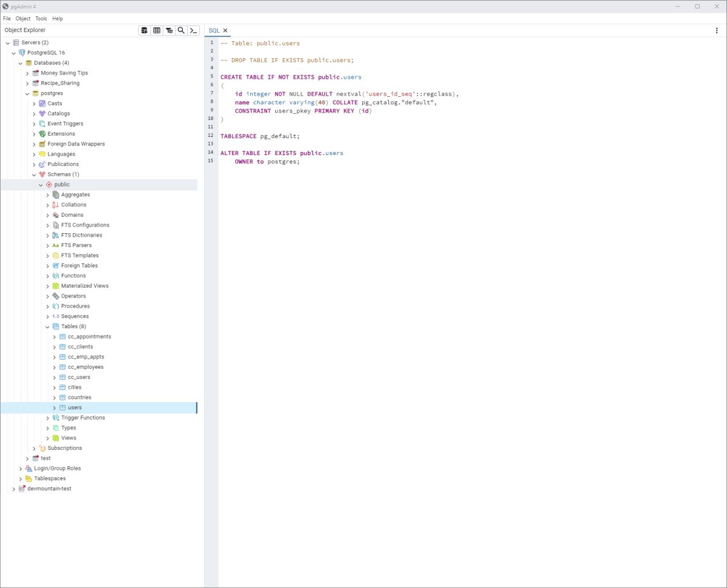Open the Query Tool toolbar icon

[x=144, y=30]
